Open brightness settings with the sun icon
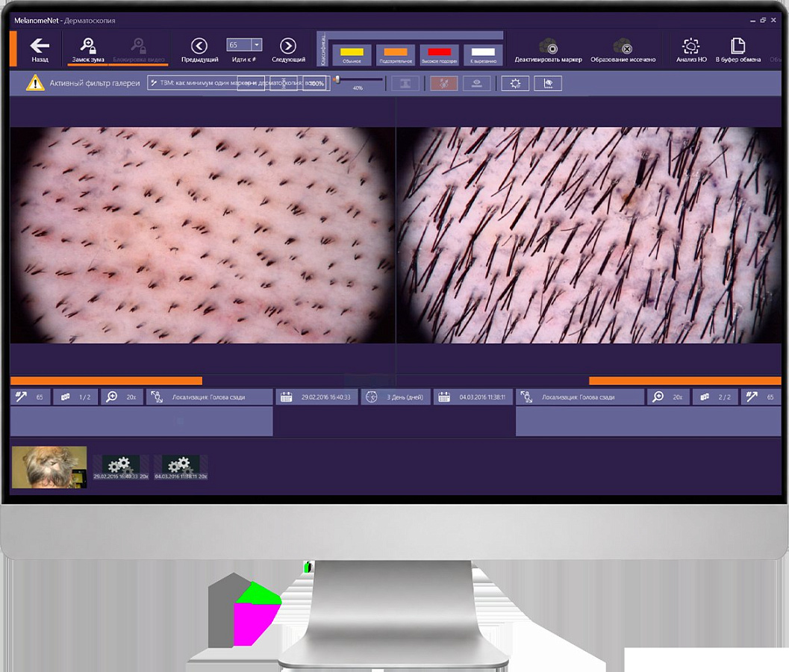This screenshot has height=672, width=789. [515, 84]
